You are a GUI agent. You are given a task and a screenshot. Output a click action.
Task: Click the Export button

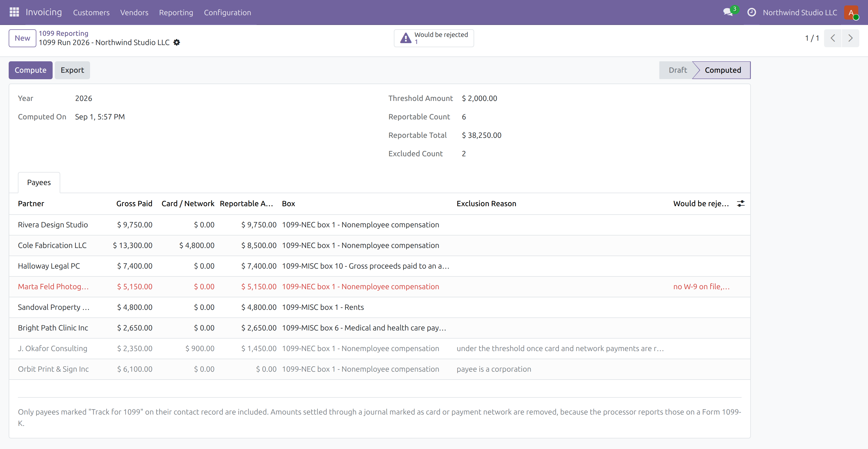(72, 70)
